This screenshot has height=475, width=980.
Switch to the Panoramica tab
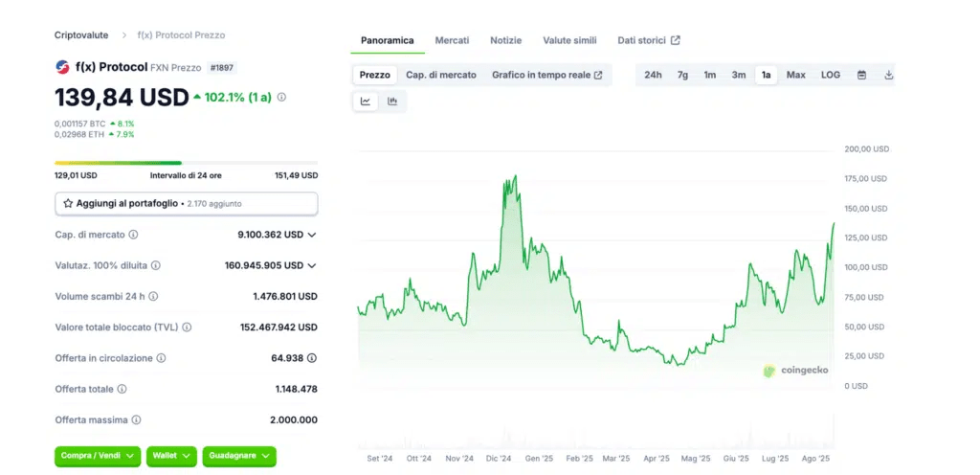point(388,40)
